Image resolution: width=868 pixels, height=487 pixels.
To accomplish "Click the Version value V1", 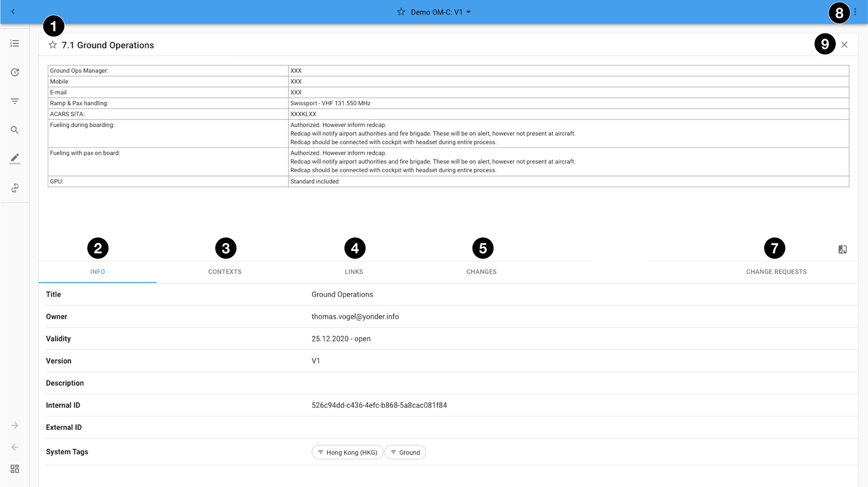I will 316,361.
